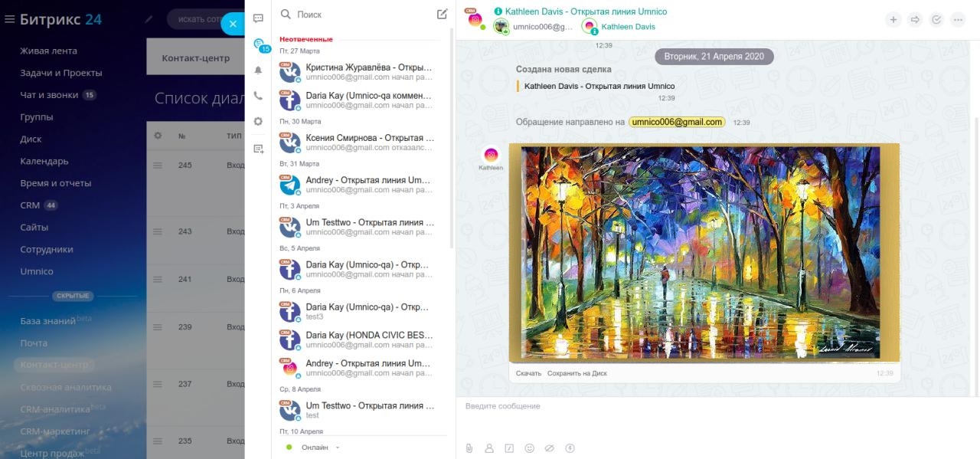Screen dimensions: 980x459
Task: Open Kathleen Davis - Открытая линия Umnico deal link
Action: tap(599, 87)
